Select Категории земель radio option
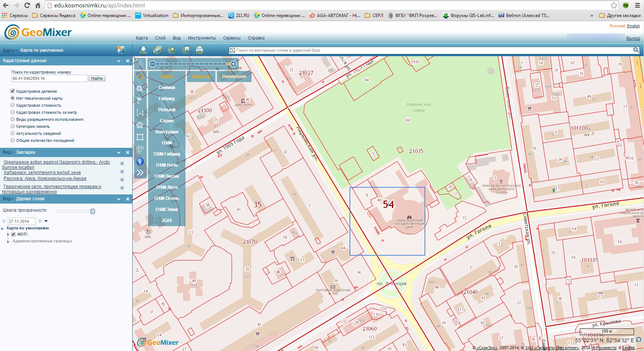 tap(13, 126)
